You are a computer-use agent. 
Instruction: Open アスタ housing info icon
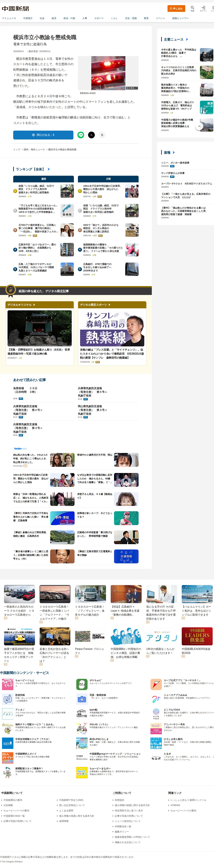pos(7,743)
